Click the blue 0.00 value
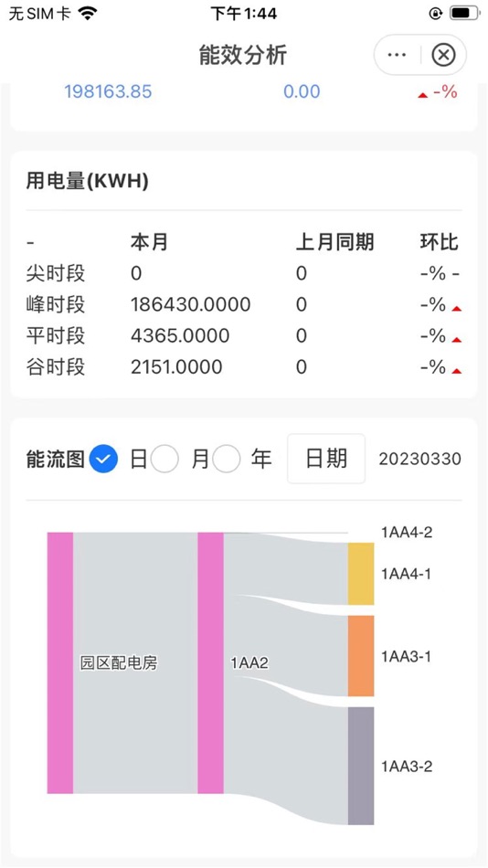The width and height of the screenshot is (488, 868). pyautogui.click(x=302, y=91)
